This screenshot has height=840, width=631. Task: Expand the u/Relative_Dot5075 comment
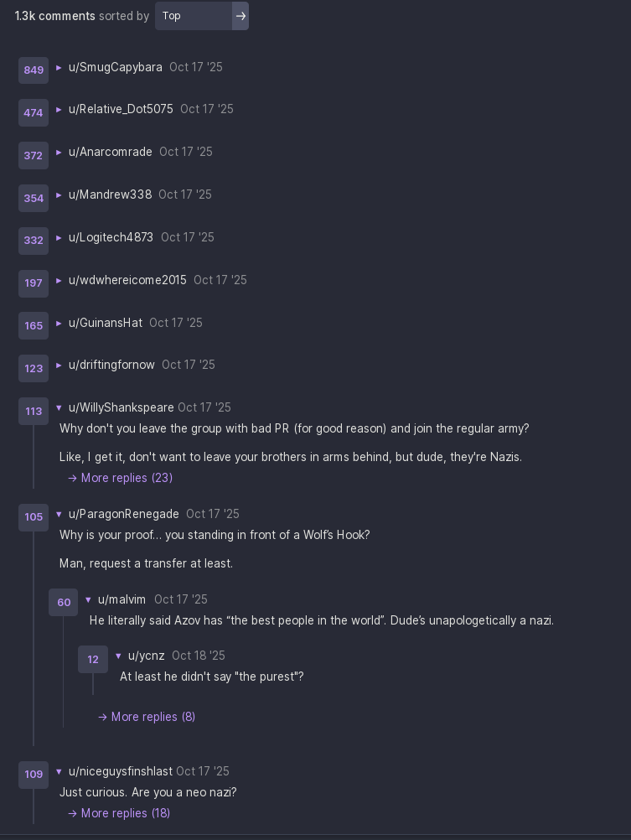(x=59, y=110)
